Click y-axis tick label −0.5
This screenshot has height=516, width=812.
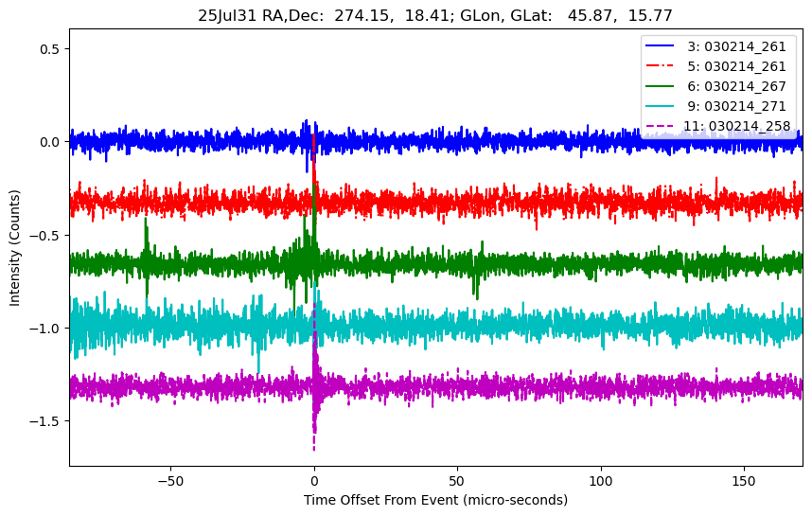[45, 235]
